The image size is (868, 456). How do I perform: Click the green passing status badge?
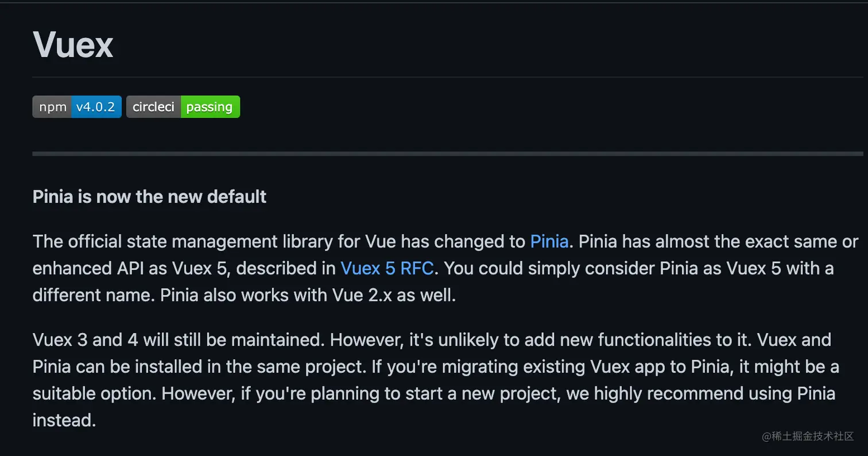(210, 107)
